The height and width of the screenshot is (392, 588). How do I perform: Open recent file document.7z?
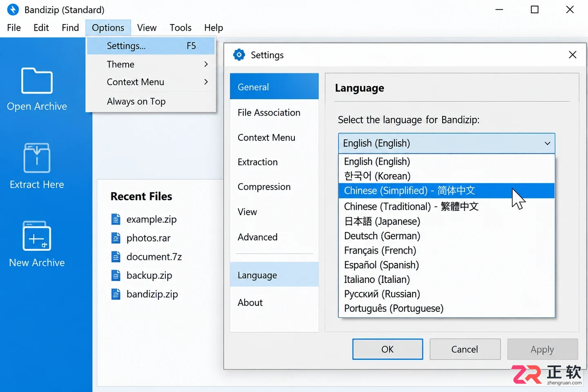coord(154,257)
